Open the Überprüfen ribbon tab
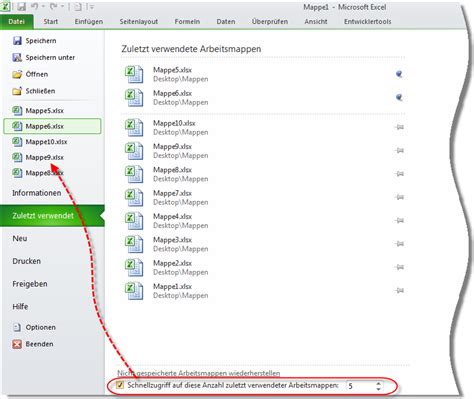Image resolution: width=474 pixels, height=399 pixels. (x=270, y=22)
